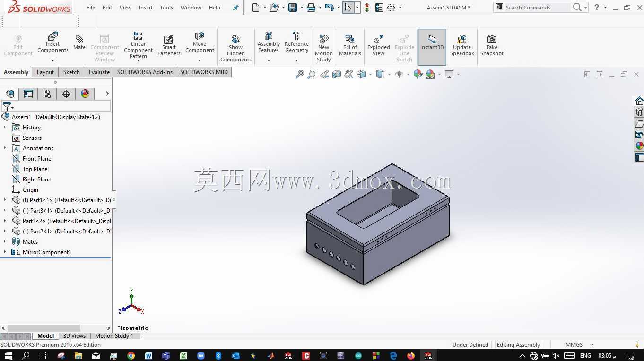644x361 pixels.
Task: Open ConfigurationManager tab icon
Action: point(47,94)
